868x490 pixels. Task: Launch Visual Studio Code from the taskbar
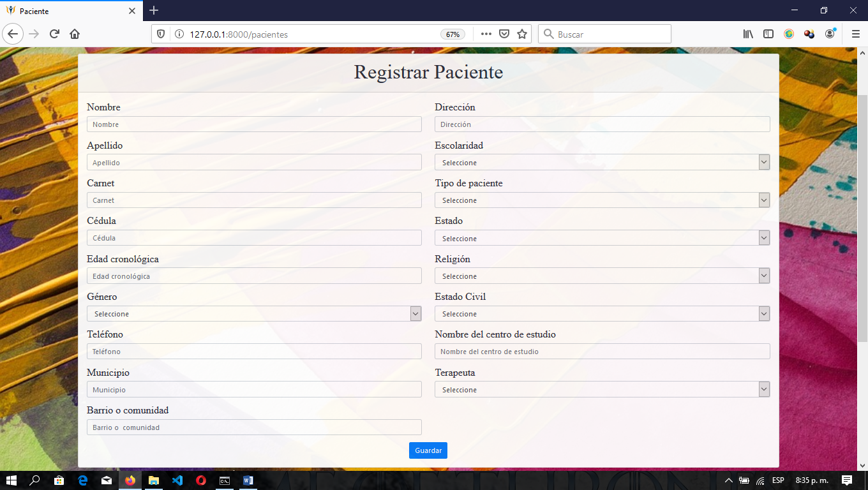[x=177, y=480]
